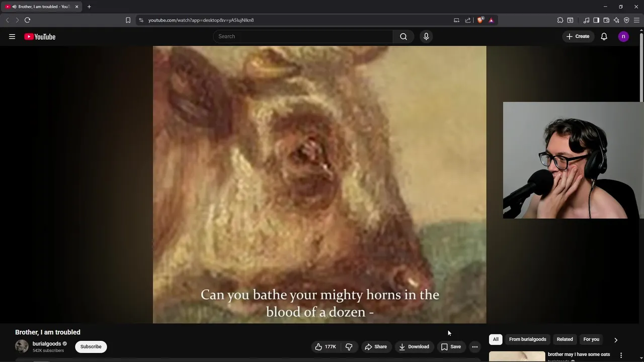Image resolution: width=644 pixels, height=362 pixels.
Task: Start voice search with the microphone
Action: tap(426, 36)
